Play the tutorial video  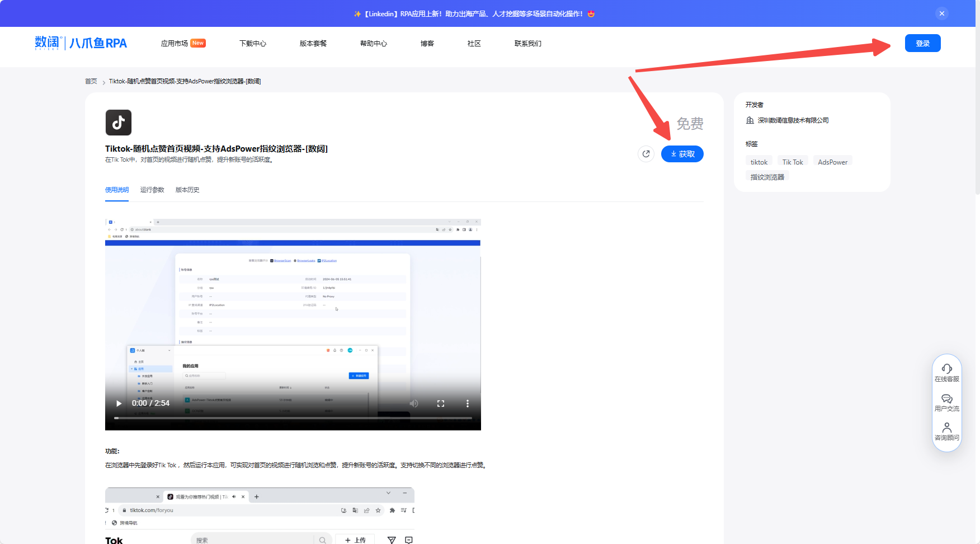click(119, 403)
